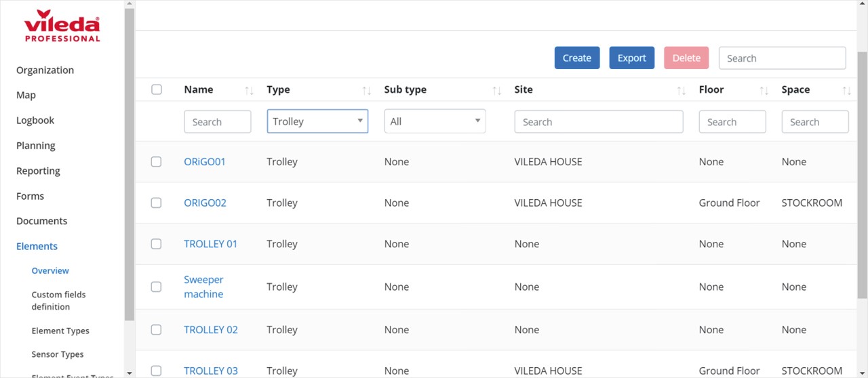Select the TROLLEY 01 row checkbox
This screenshot has width=868, height=378.
click(156, 244)
